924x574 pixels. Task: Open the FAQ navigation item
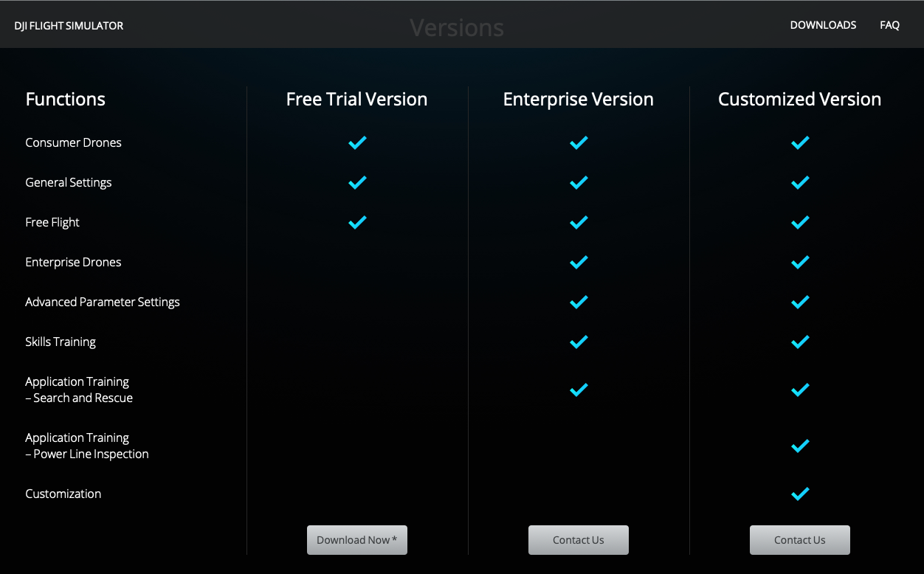click(x=889, y=25)
